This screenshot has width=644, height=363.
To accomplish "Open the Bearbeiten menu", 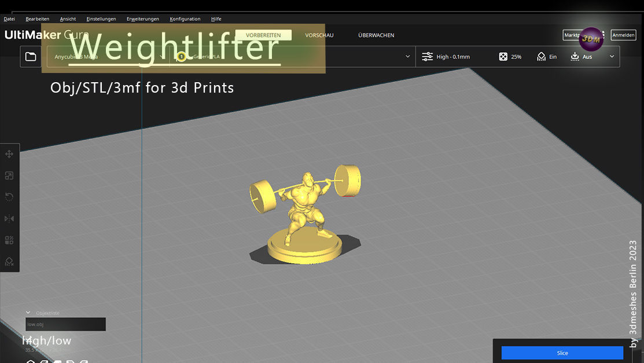I will point(38,19).
